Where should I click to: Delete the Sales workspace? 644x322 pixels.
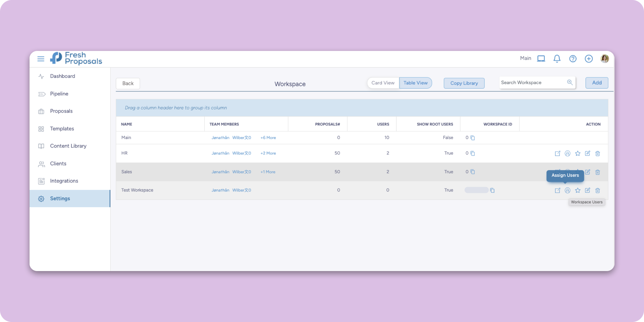597,172
